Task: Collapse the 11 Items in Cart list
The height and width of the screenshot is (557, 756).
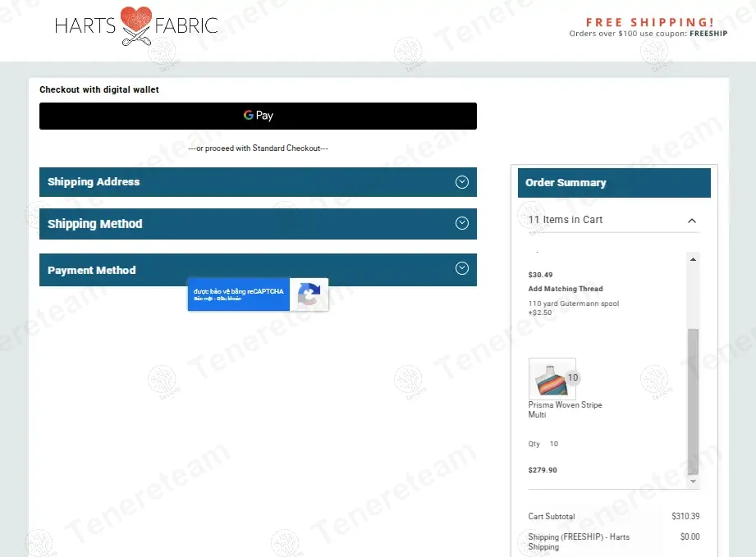Action: (691, 221)
